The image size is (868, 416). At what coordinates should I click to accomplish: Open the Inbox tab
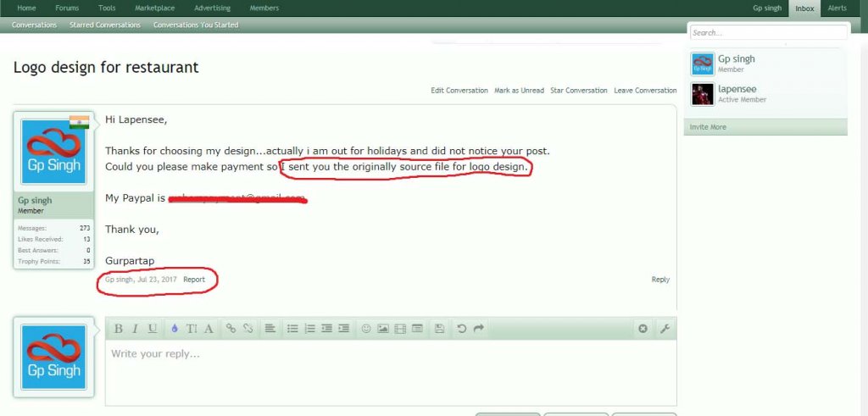(805, 8)
